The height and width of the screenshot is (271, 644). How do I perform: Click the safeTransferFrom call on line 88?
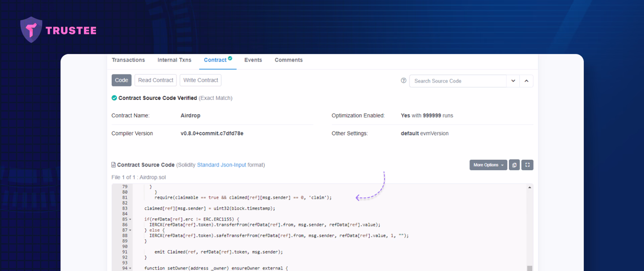pos(279,236)
